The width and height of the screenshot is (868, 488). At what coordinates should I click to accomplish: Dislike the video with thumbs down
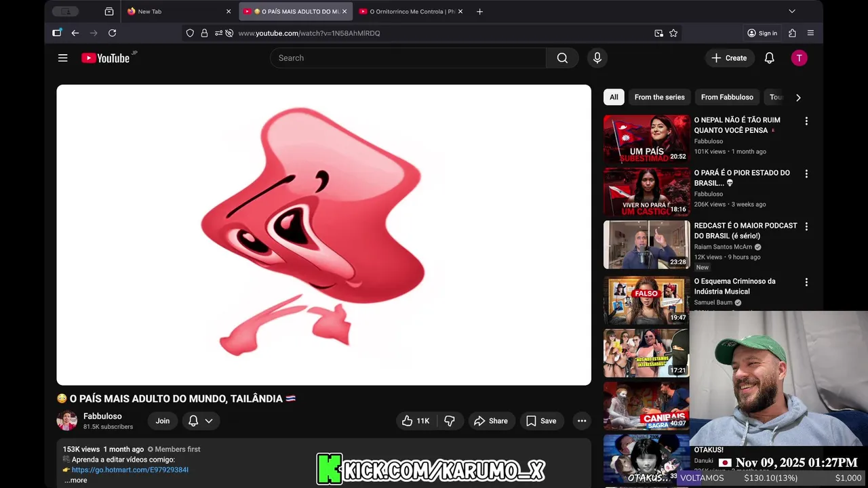(x=450, y=421)
